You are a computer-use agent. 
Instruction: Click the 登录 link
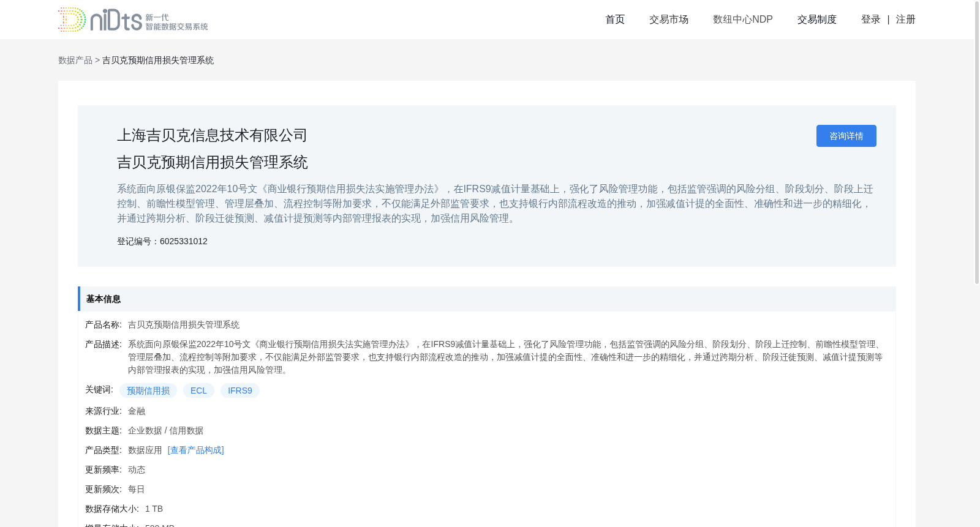click(871, 20)
